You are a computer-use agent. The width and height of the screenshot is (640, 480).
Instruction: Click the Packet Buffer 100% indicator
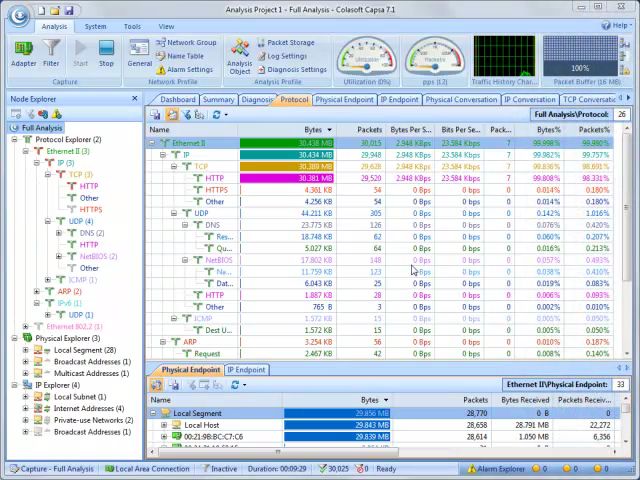tap(580, 56)
